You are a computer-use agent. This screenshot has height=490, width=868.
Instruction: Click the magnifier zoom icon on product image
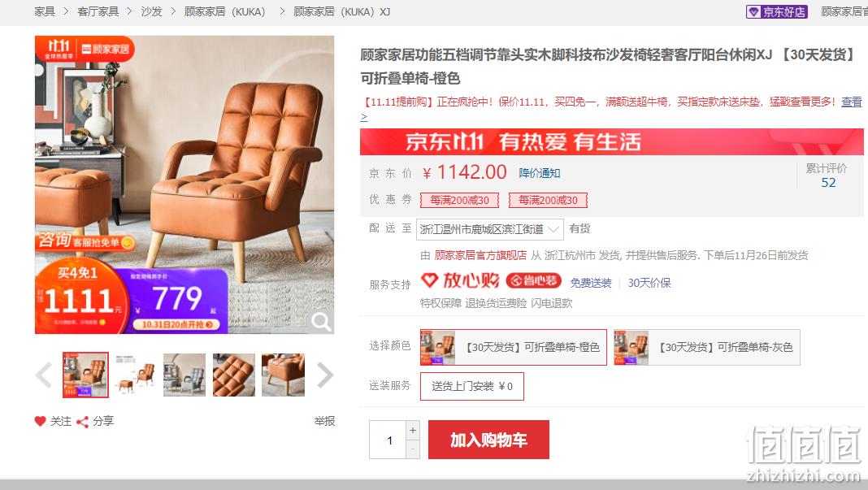[321, 321]
